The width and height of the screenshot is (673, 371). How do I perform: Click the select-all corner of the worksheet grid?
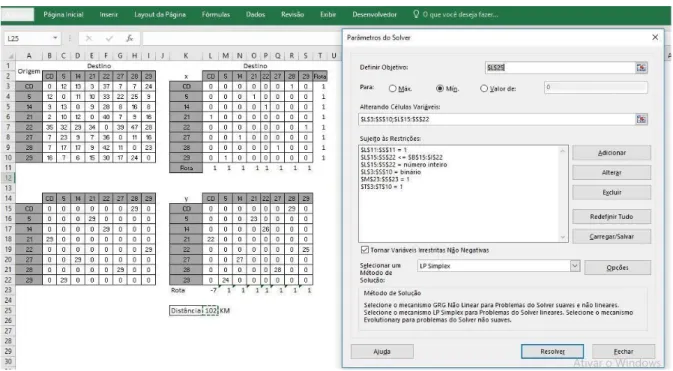(10, 56)
